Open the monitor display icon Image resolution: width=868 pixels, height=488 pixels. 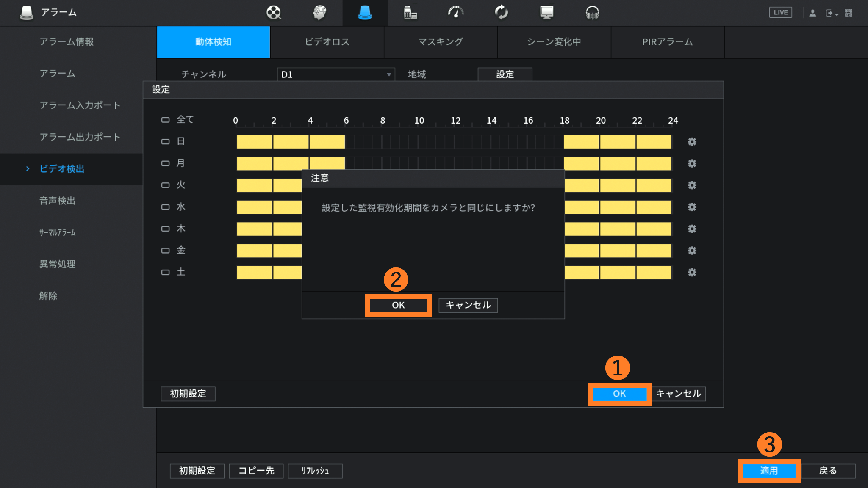[546, 13]
